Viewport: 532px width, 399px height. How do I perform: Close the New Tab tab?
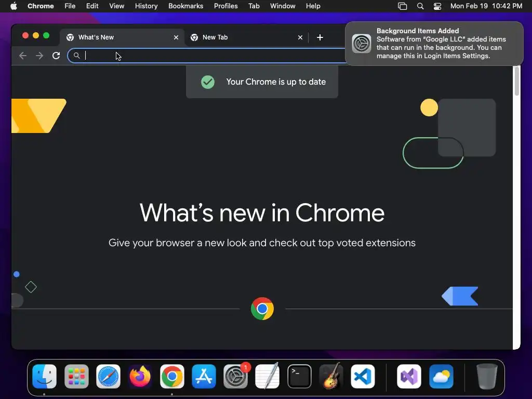click(x=300, y=37)
